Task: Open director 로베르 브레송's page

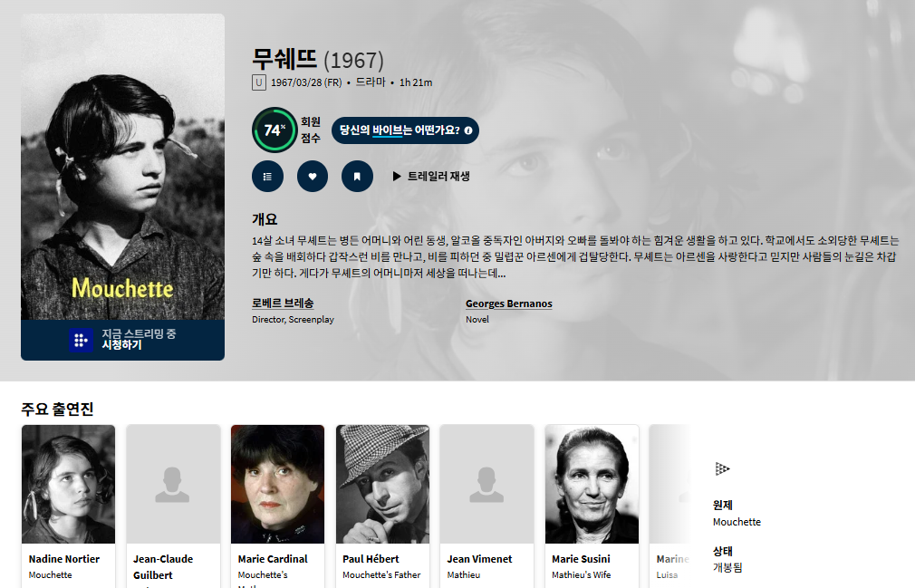Action: (x=283, y=304)
